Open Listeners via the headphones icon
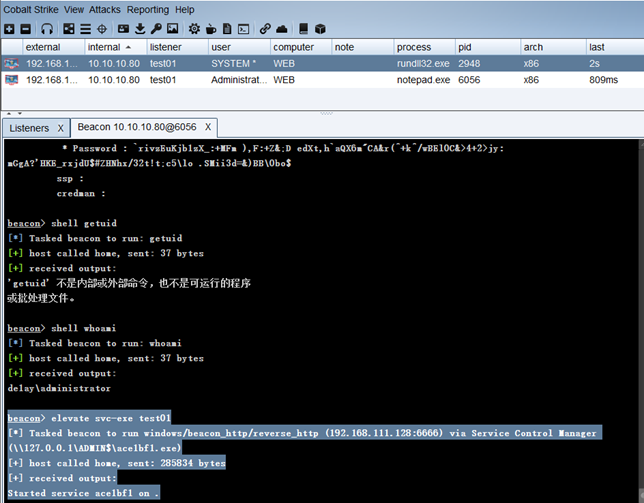644x503 pixels. coord(47,29)
